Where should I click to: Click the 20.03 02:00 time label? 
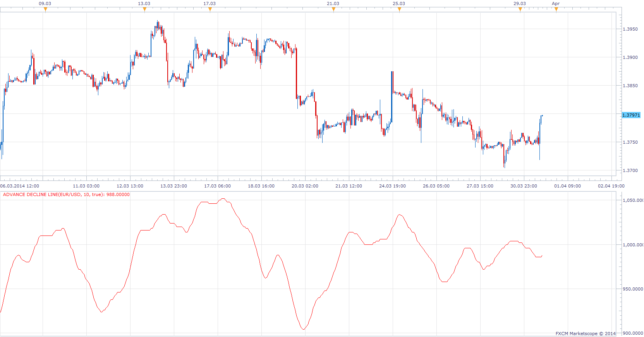point(305,186)
